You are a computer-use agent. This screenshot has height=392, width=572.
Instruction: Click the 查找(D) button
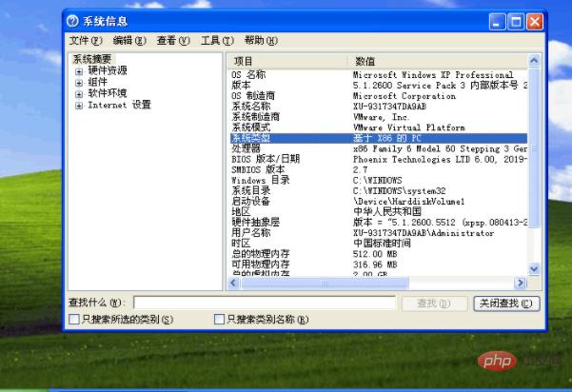coord(434,304)
